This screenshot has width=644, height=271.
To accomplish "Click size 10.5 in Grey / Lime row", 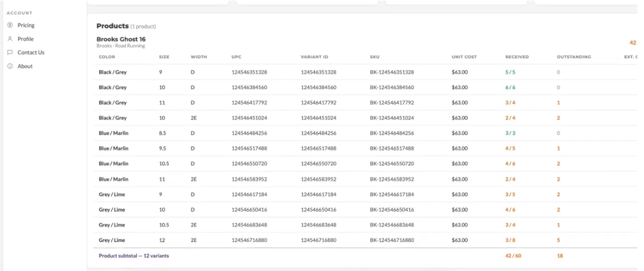I will point(164,225).
